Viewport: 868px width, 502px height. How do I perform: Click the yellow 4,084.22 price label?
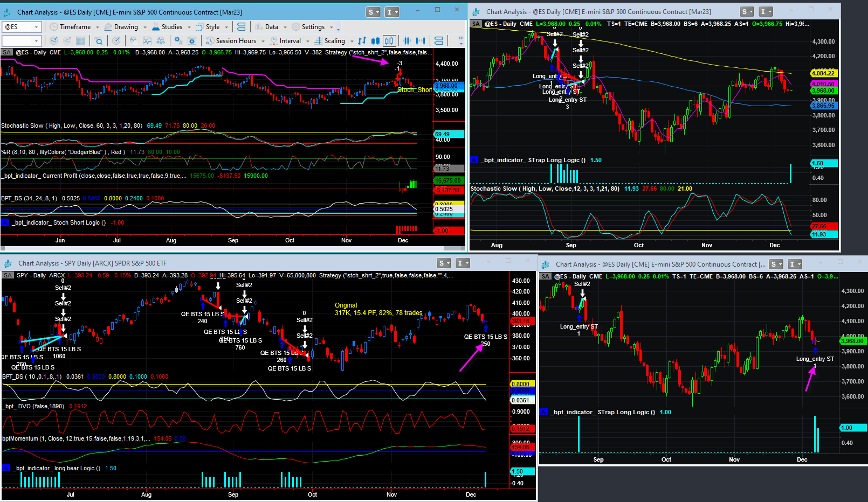point(823,73)
